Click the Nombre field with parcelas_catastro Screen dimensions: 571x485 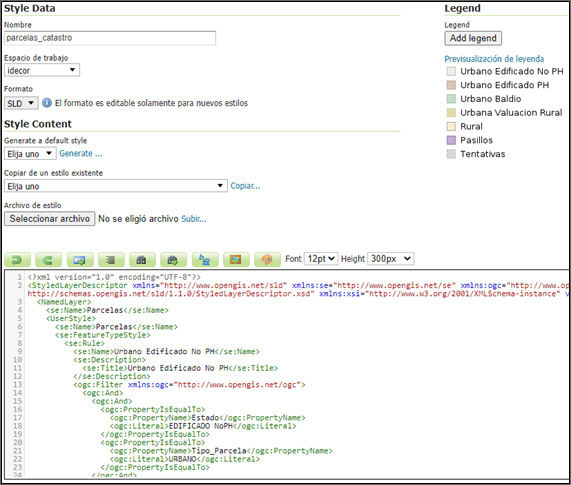110,38
